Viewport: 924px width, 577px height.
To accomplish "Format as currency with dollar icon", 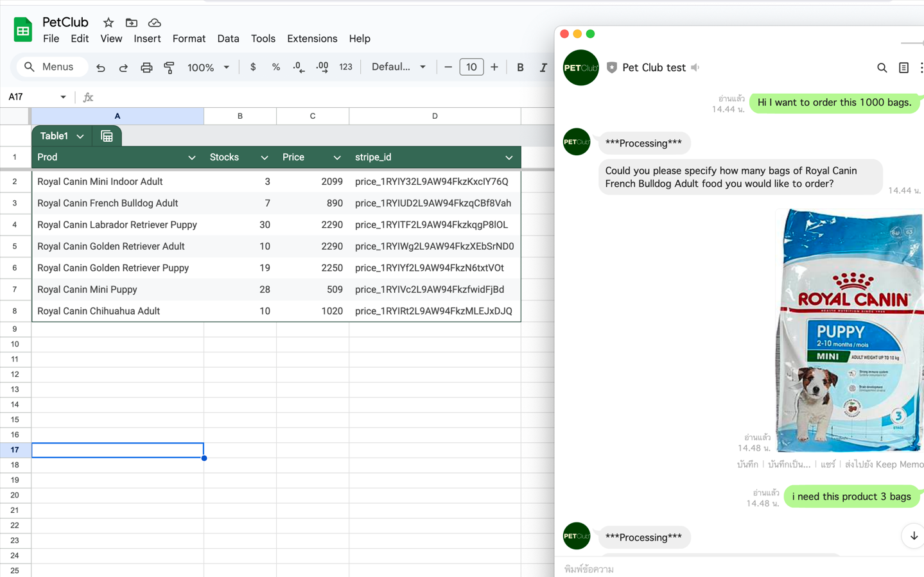I will (x=253, y=67).
